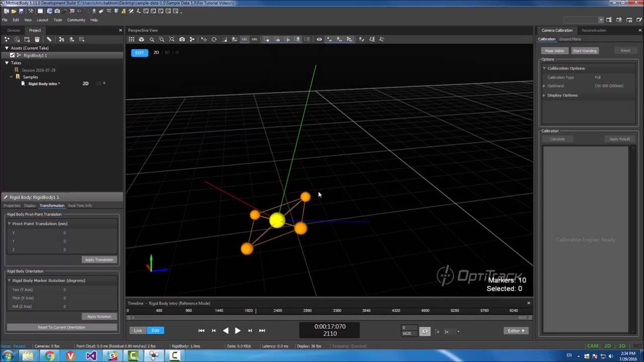The height and width of the screenshot is (362, 644).
Task: Open the Real-Time Info tab
Action: 80,206
